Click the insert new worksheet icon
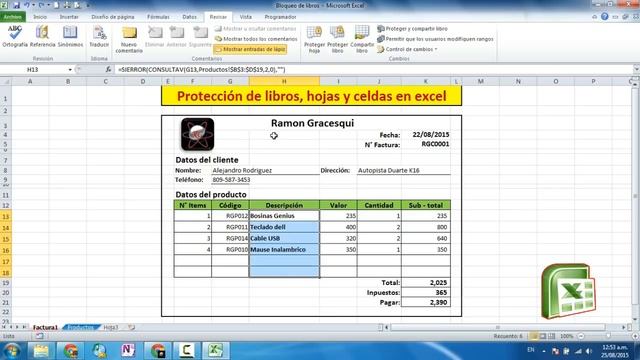640x360 pixels. [x=131, y=327]
